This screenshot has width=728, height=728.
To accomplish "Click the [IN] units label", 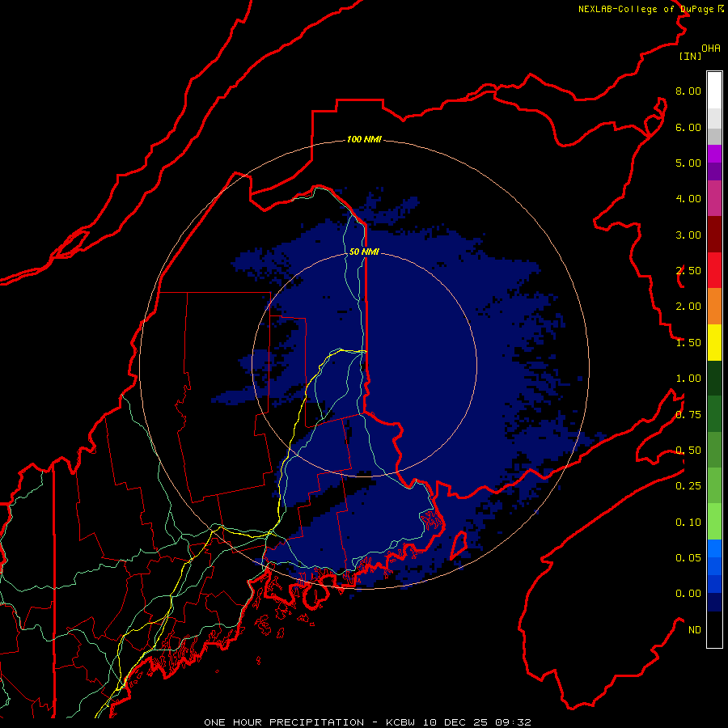I will [690, 56].
